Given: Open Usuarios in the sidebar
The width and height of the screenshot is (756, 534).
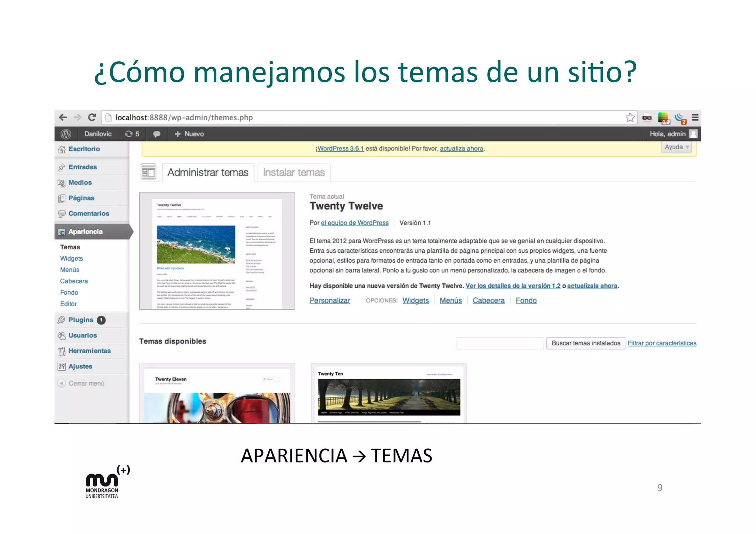Looking at the screenshot, I should pos(83,335).
